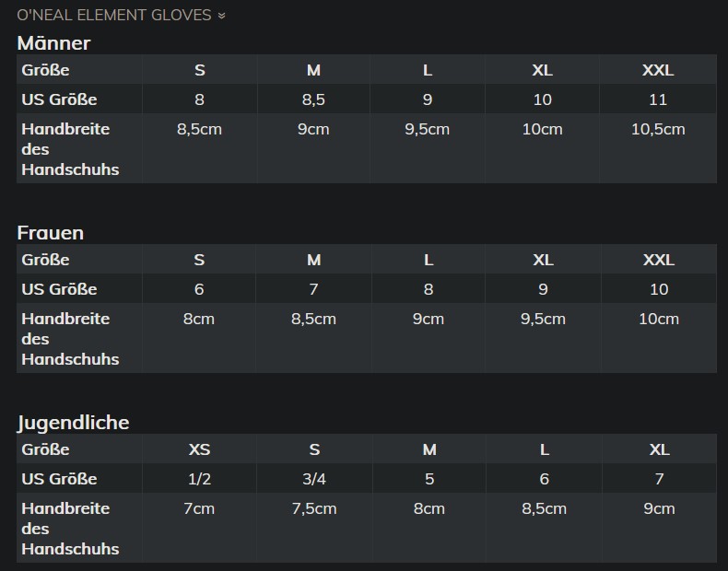
Task: Select the Männer section heading
Action: point(53,43)
